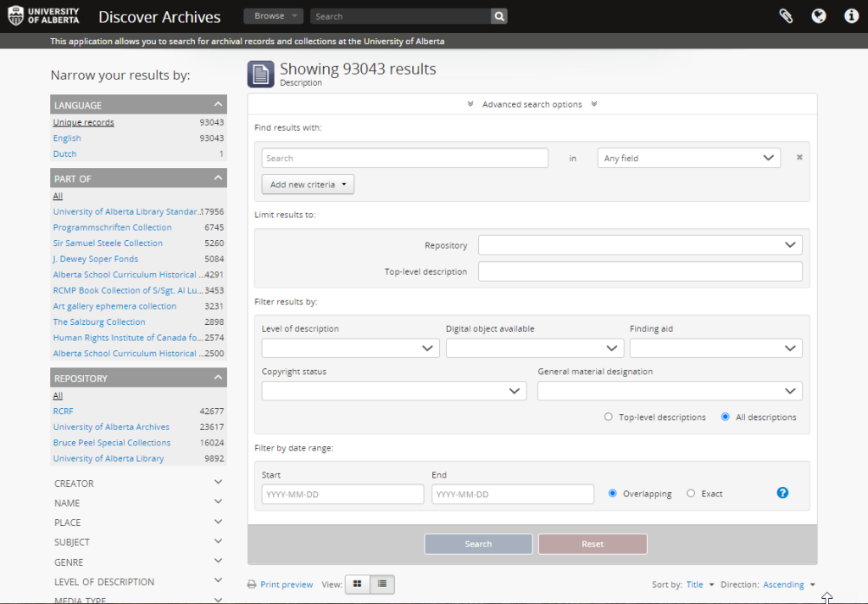Viewport: 868px width, 604px height.
Task: Open Digital object available dropdown
Action: pyautogui.click(x=535, y=348)
